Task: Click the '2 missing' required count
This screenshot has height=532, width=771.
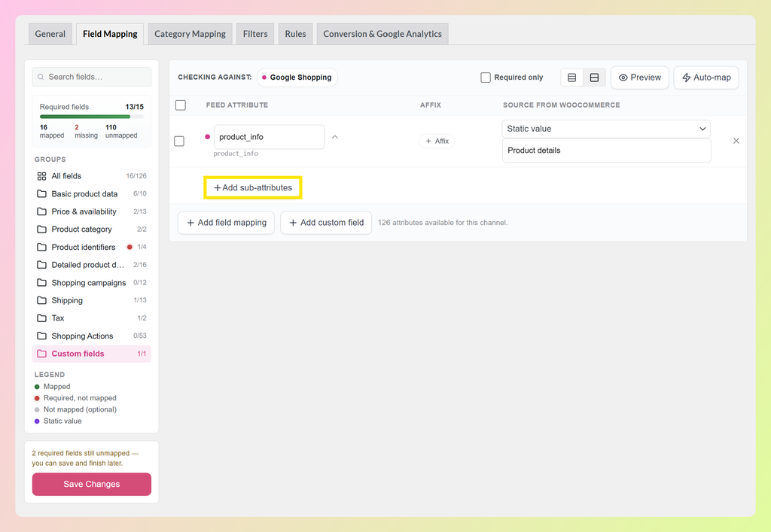Action: (x=86, y=131)
